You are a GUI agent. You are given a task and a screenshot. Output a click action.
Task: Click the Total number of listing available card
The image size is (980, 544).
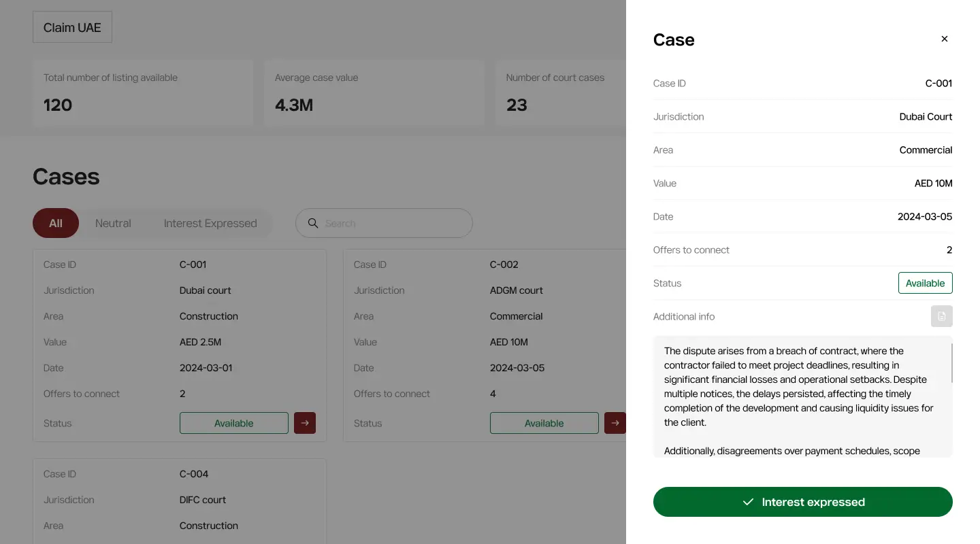[x=143, y=92]
